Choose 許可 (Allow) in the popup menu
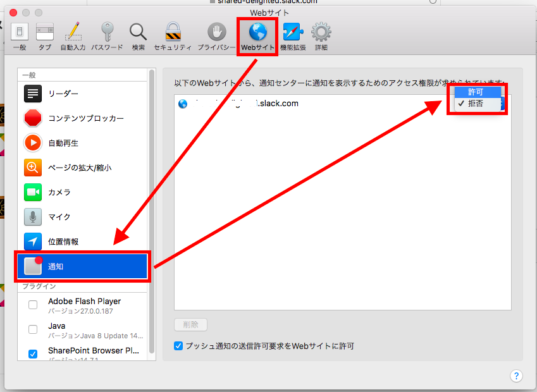537x392 pixels. pos(476,92)
